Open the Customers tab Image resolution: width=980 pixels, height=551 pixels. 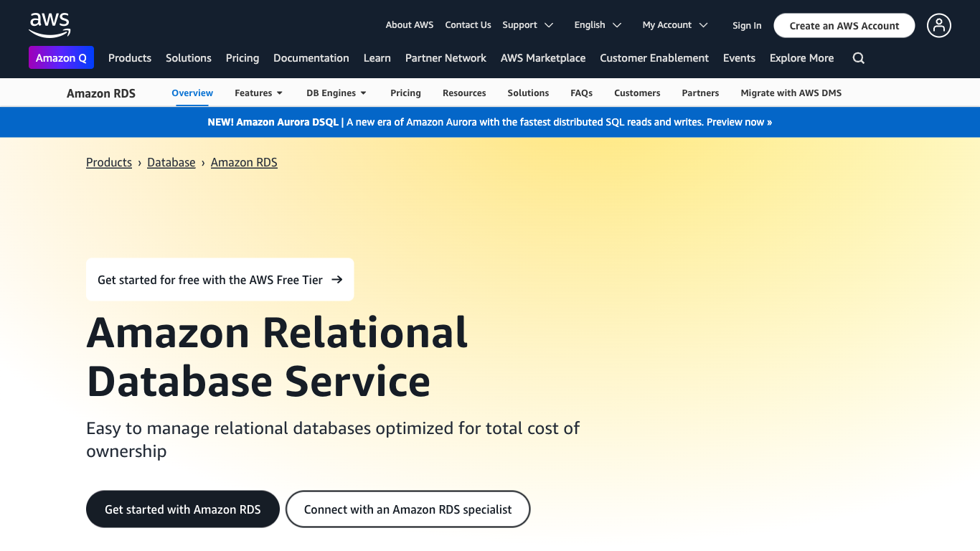(x=637, y=93)
